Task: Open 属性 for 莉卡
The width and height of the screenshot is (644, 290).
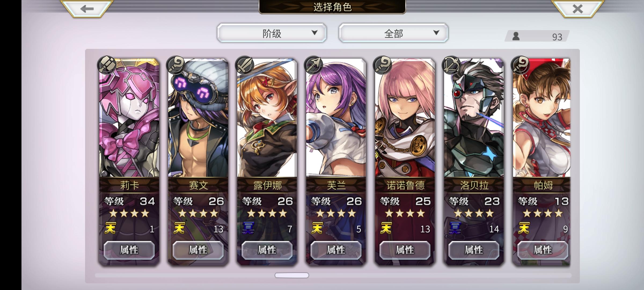Action: pos(129,250)
